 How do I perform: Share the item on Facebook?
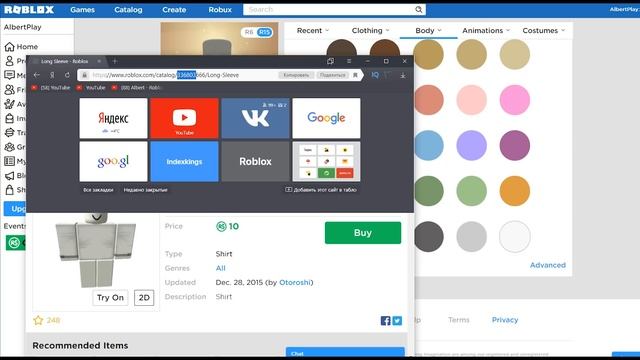[385, 321]
